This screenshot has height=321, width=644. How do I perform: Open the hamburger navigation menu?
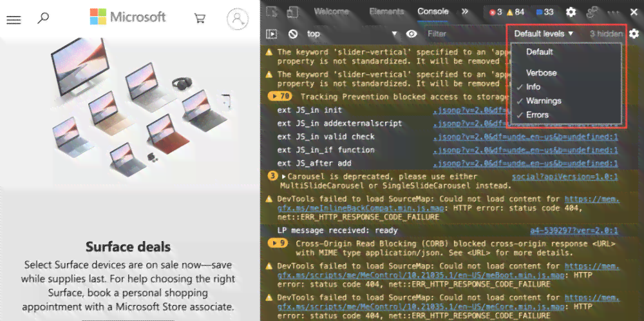[14, 19]
